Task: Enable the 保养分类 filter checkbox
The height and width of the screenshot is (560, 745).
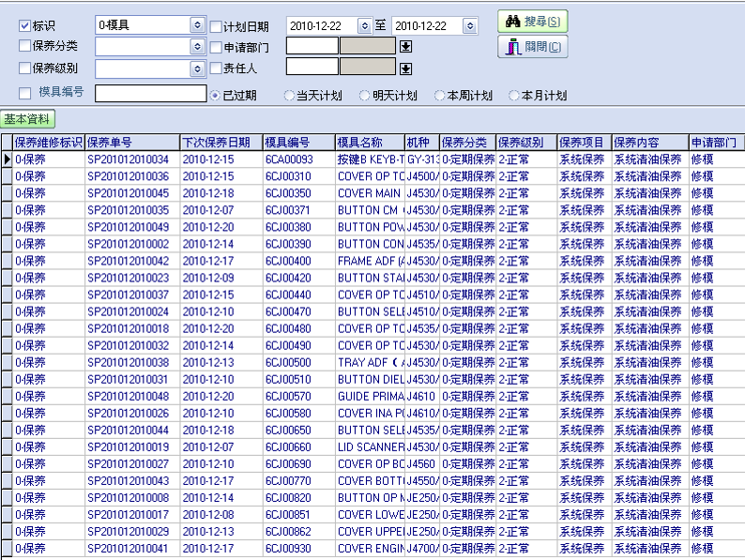Action: pos(25,46)
